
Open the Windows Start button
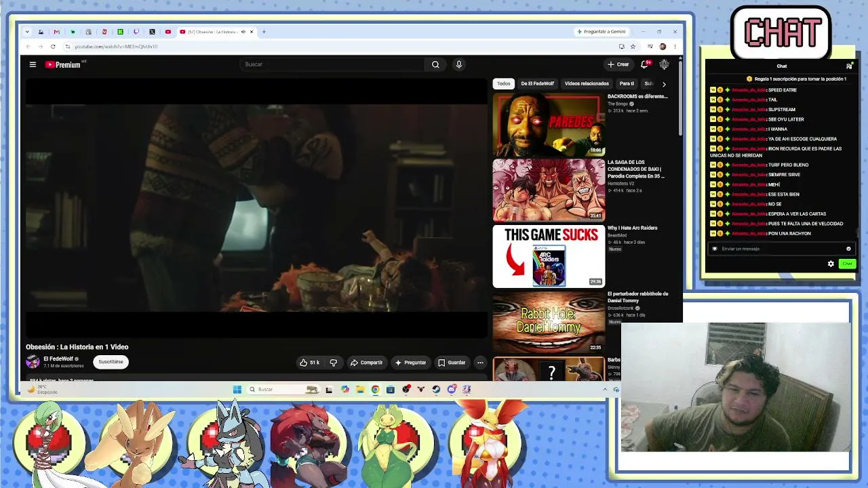click(x=237, y=390)
